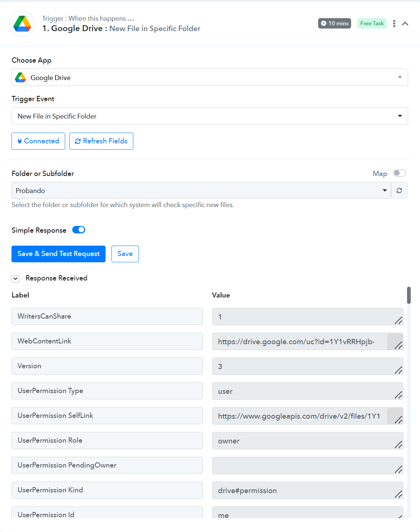Click the Refresh Fields button
Viewport: 420px width, 532px height.
[x=101, y=141]
